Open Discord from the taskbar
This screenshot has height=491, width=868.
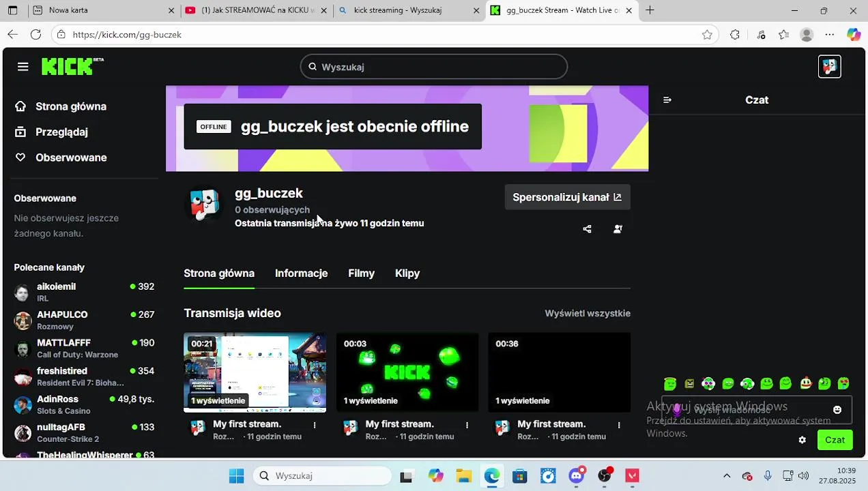[x=577, y=476]
